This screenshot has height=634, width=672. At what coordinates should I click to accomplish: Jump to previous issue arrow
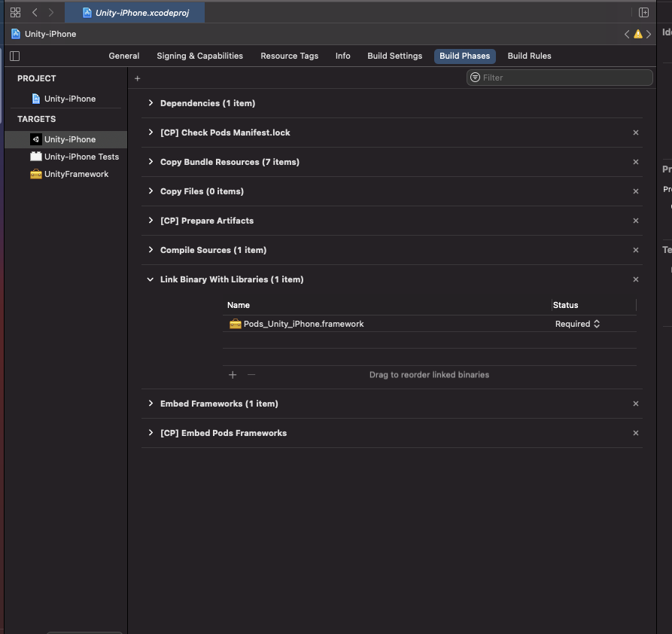[627, 35]
